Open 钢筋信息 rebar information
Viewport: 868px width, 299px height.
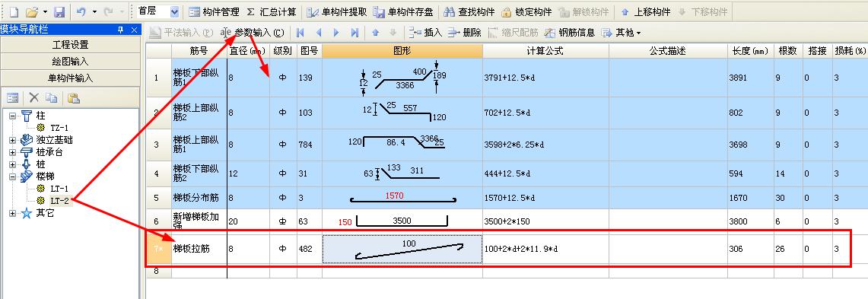[x=570, y=33]
